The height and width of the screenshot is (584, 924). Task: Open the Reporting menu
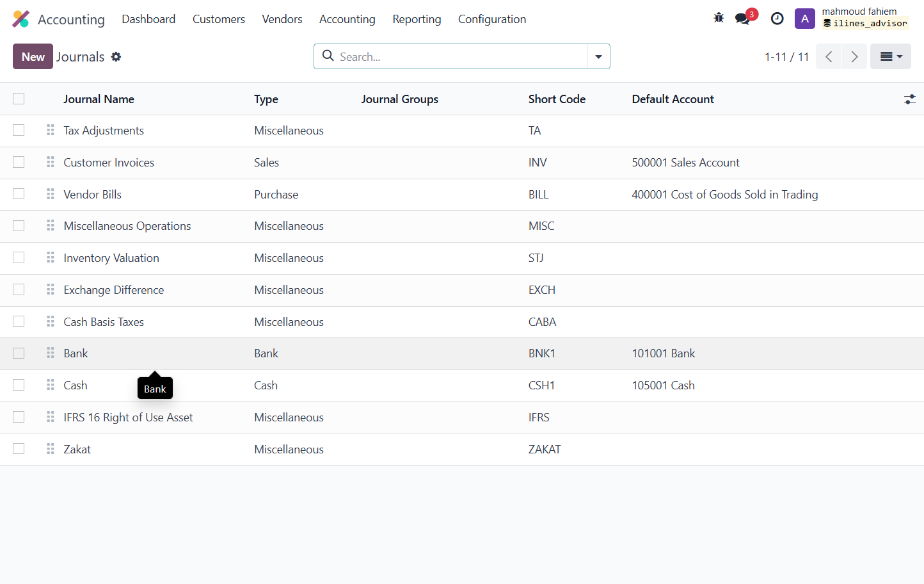pyautogui.click(x=417, y=19)
